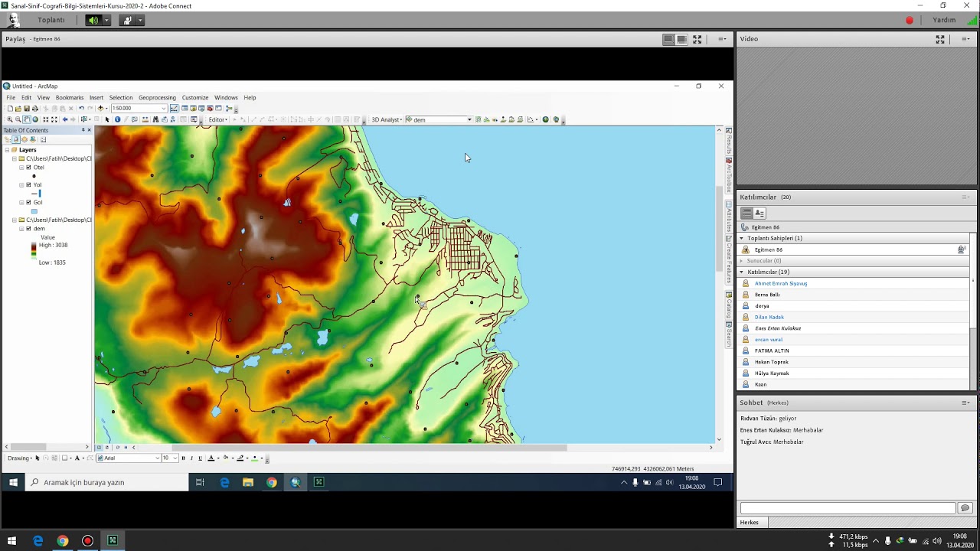Uncheck the dem layer visibility
Image resolution: width=980 pixels, height=551 pixels.
(28, 228)
